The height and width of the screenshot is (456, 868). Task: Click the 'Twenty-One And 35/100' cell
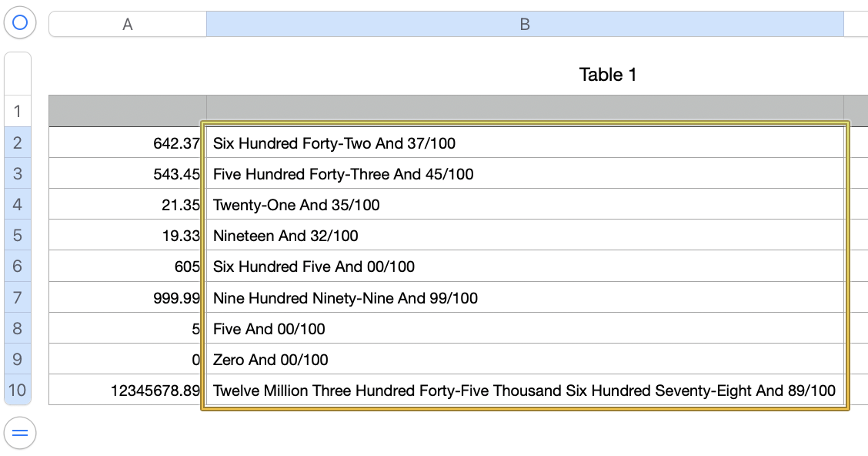525,205
